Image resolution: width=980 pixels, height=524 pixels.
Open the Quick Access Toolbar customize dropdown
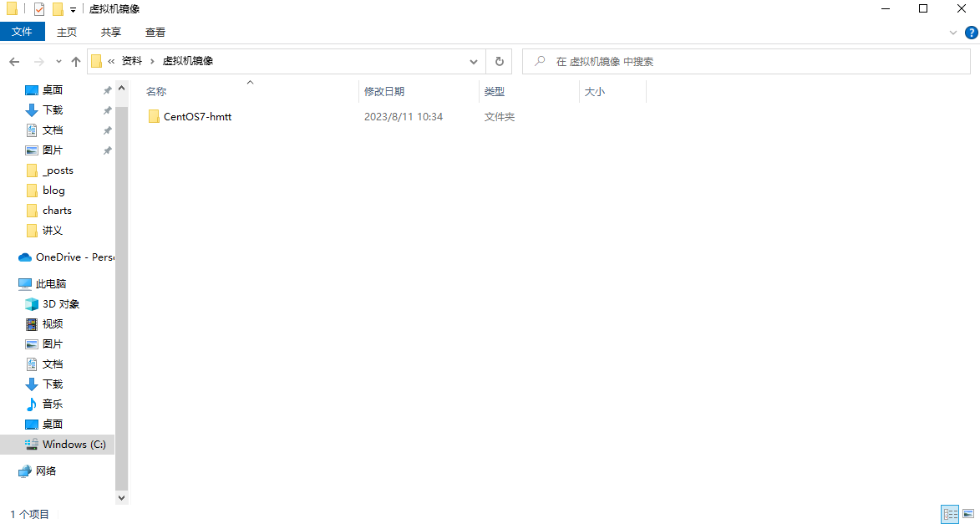pos(73,8)
